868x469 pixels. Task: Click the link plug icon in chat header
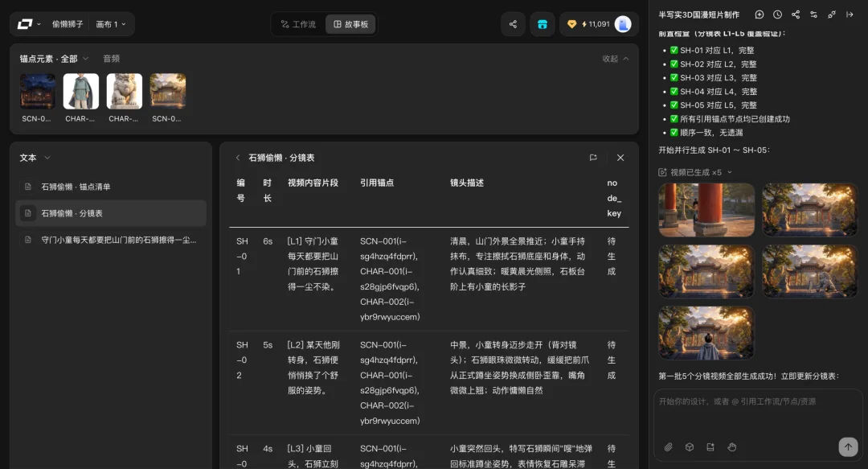(832, 14)
